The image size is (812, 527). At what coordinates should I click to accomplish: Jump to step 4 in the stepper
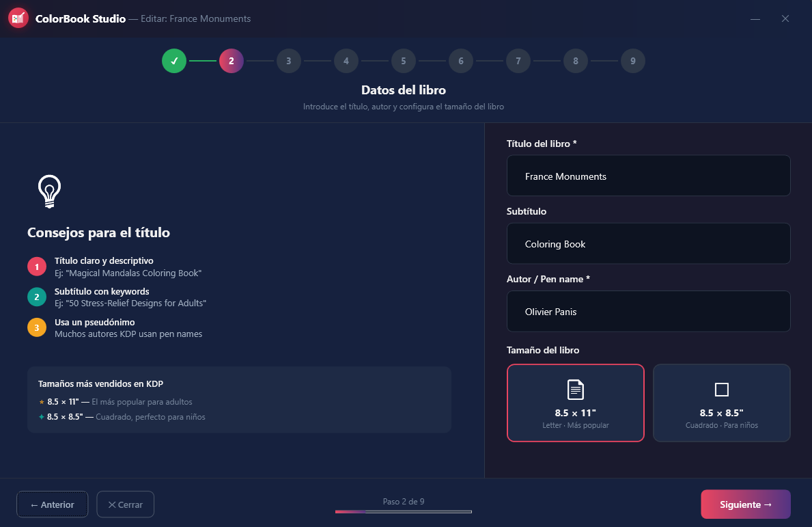pyautogui.click(x=346, y=61)
